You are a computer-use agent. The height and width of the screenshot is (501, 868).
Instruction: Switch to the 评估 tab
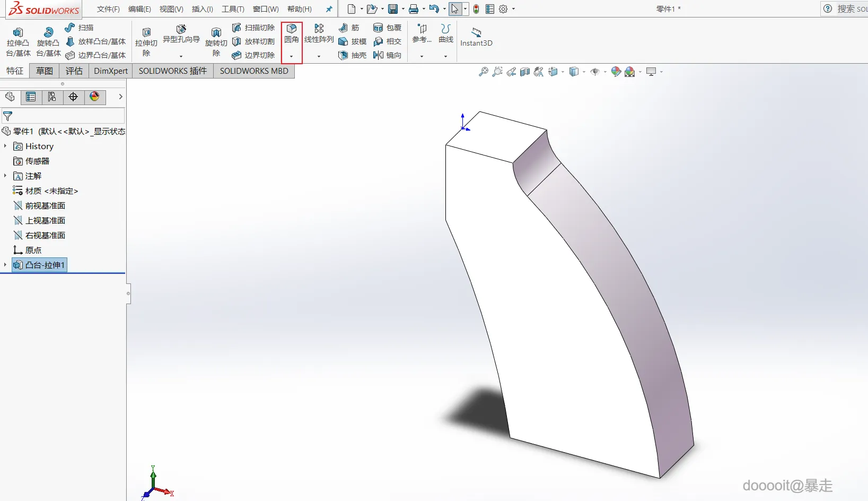74,71
